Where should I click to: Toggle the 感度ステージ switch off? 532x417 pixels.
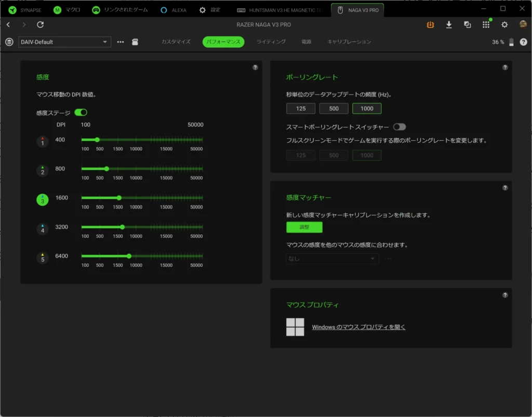[81, 112]
